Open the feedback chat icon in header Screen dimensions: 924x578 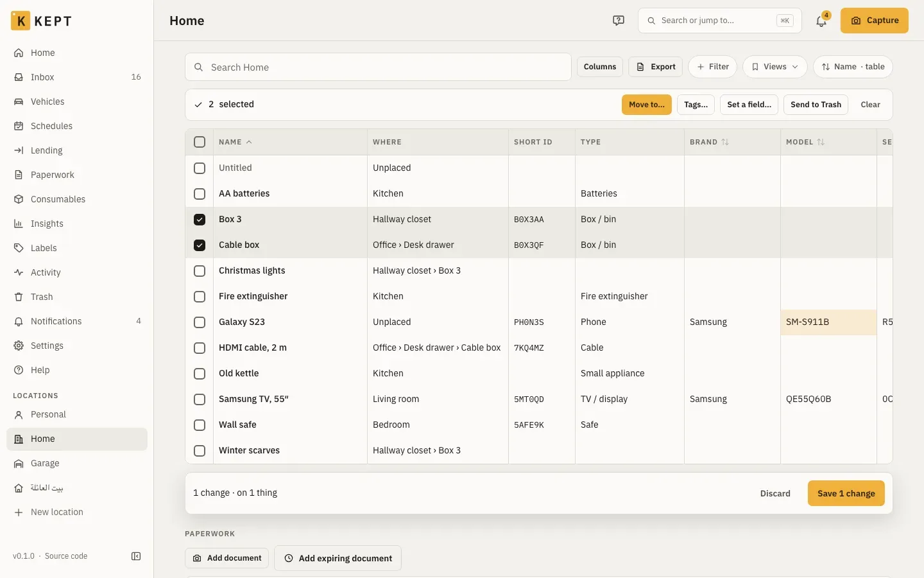pyautogui.click(x=619, y=21)
